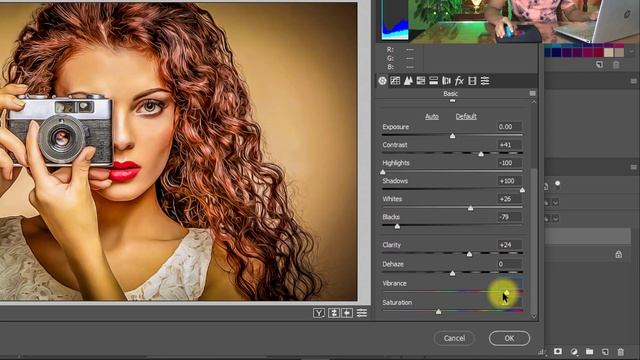Open the Presets sliders panel icon

485,81
